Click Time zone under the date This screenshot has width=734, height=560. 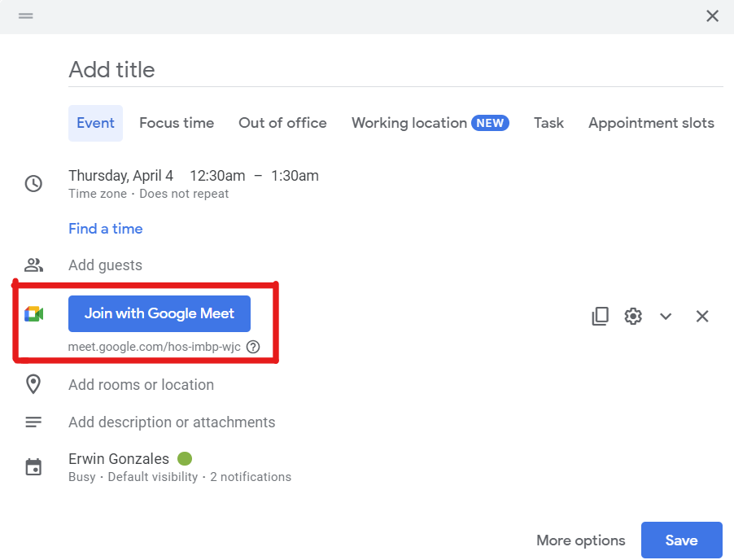98,194
